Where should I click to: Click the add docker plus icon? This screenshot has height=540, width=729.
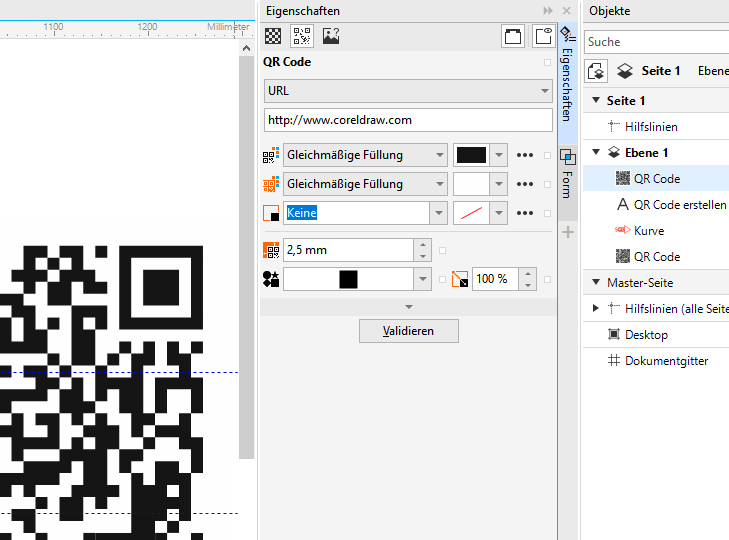(x=568, y=232)
